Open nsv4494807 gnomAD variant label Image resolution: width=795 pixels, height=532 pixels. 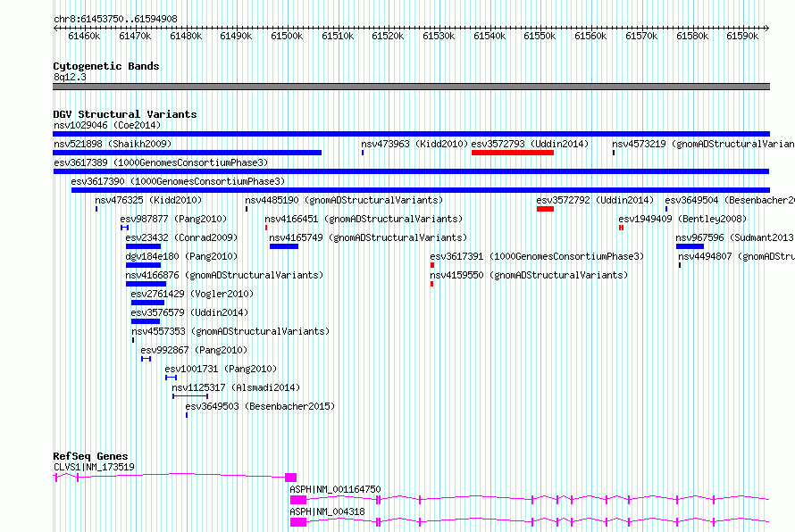coord(737,256)
